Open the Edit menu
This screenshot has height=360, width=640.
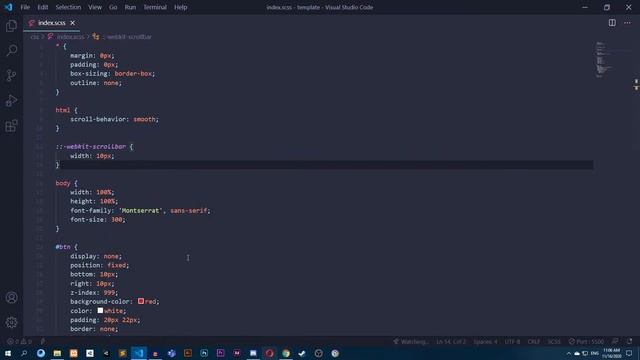click(x=42, y=7)
